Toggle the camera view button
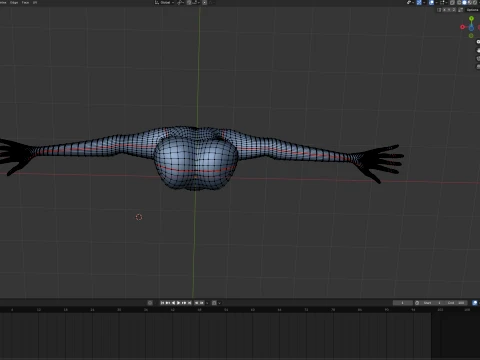 click(478, 58)
